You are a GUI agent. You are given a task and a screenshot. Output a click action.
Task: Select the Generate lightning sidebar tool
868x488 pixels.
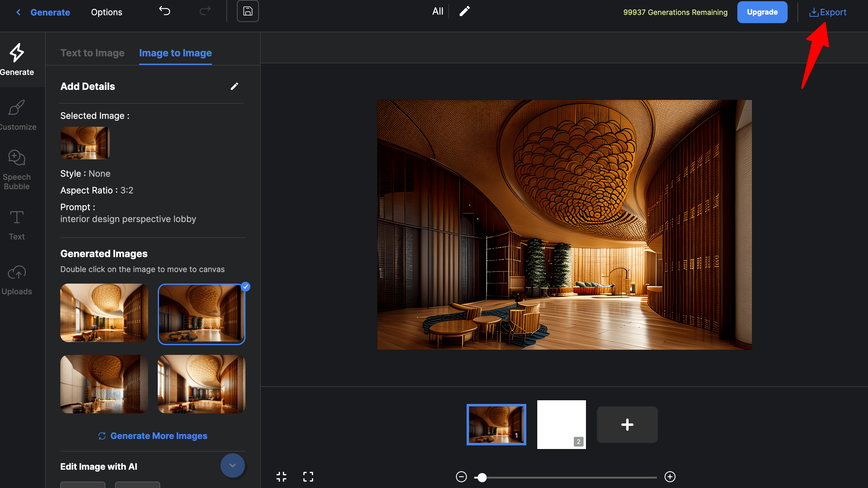(x=17, y=60)
